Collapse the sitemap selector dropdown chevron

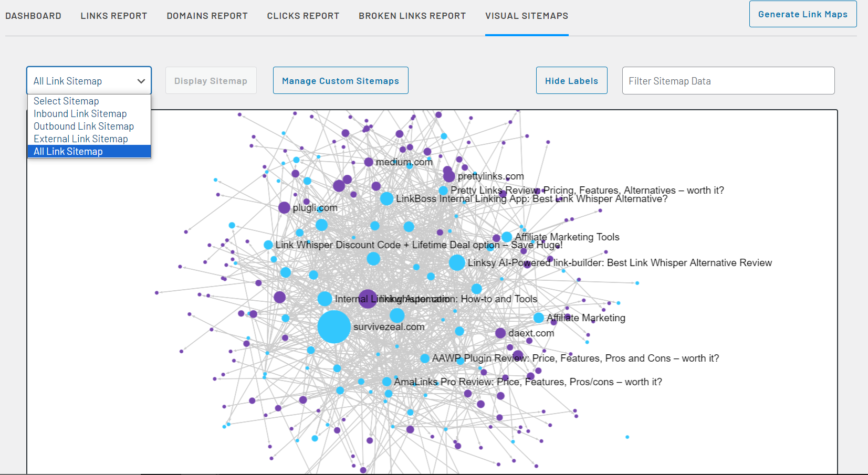click(x=140, y=81)
